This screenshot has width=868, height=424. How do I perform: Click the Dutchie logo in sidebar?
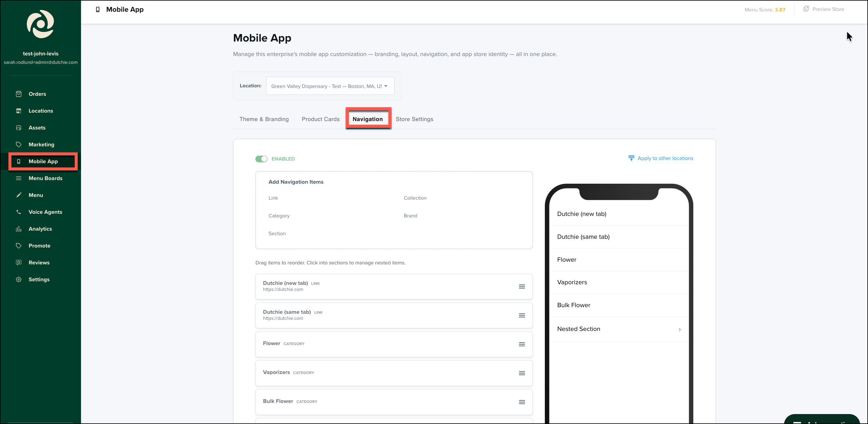40,24
